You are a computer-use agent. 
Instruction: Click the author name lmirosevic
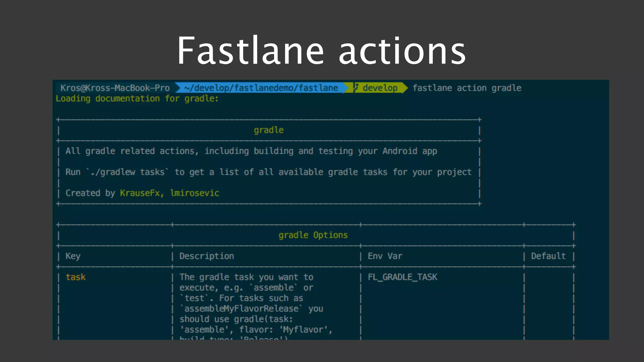pos(195,193)
